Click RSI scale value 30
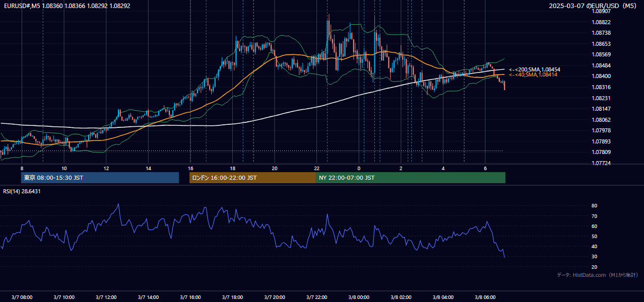Viewport: 644px width, 302px height. tap(595, 256)
